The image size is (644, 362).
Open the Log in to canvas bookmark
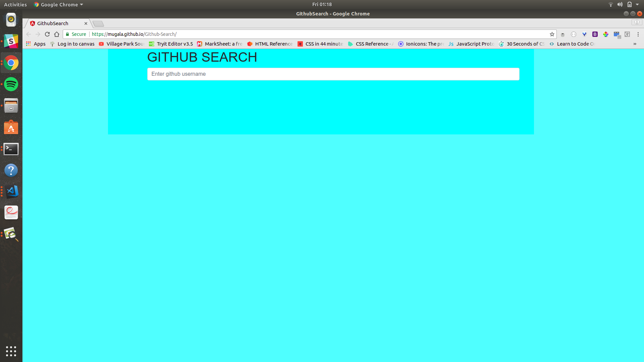[72, 44]
